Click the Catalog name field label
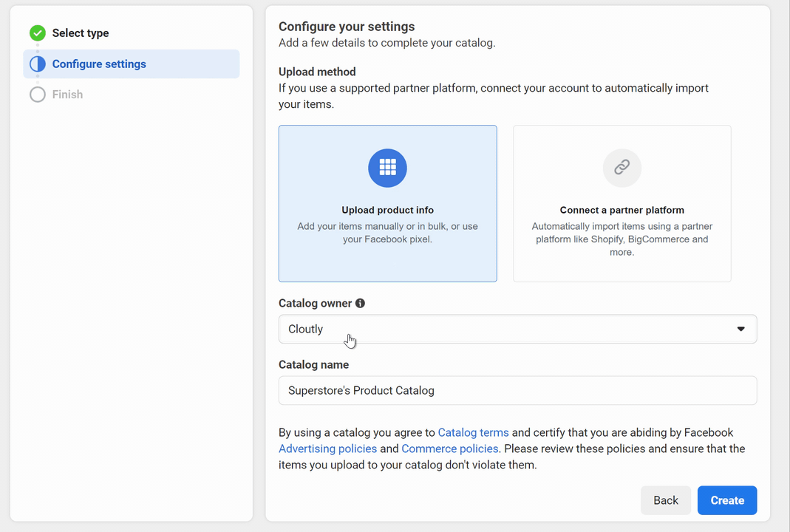The width and height of the screenshot is (790, 532). coord(313,365)
